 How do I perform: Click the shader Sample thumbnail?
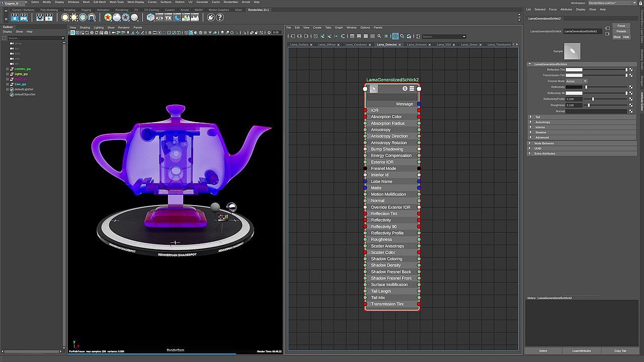[572, 51]
